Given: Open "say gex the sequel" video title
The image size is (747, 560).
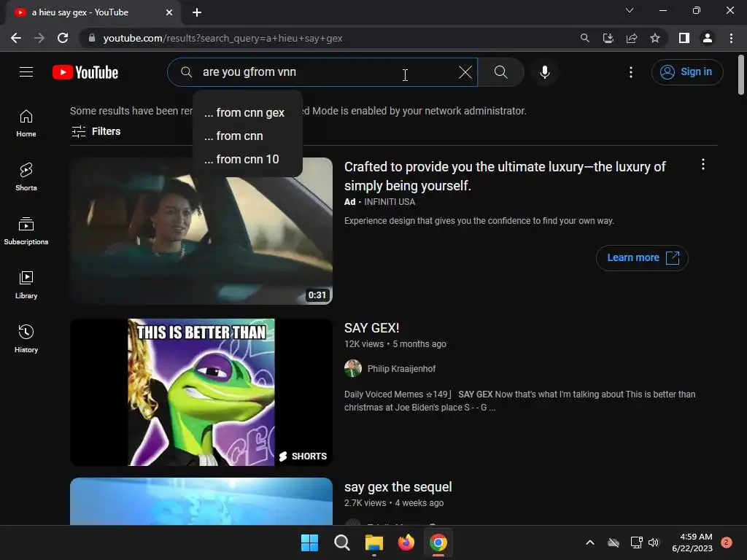Looking at the screenshot, I should [398, 487].
